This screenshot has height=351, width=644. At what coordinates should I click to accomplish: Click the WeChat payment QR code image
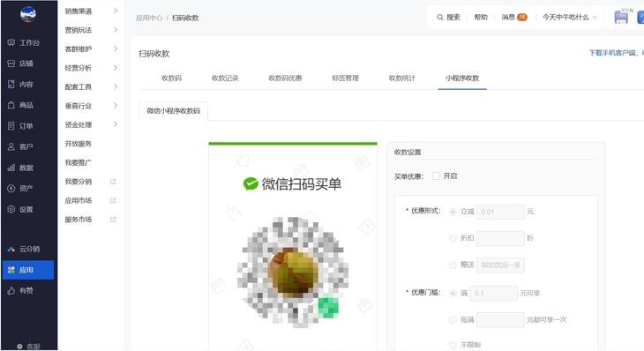coord(293,273)
